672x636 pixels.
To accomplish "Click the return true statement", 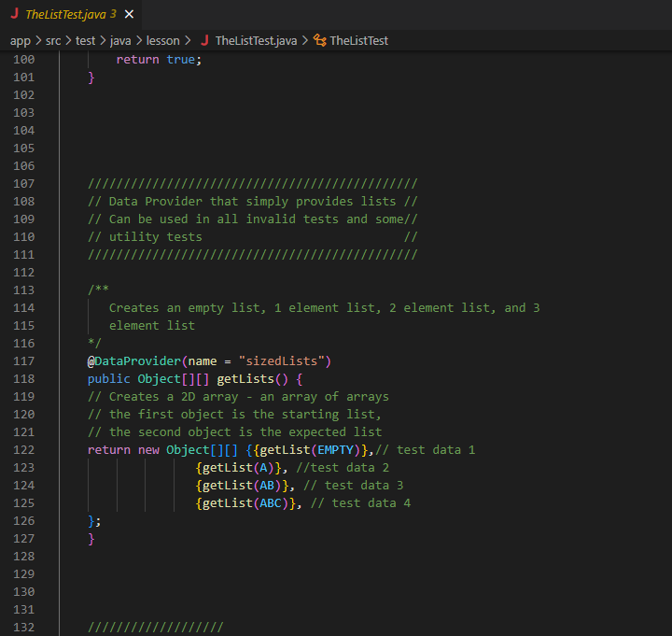I will 158,59.
